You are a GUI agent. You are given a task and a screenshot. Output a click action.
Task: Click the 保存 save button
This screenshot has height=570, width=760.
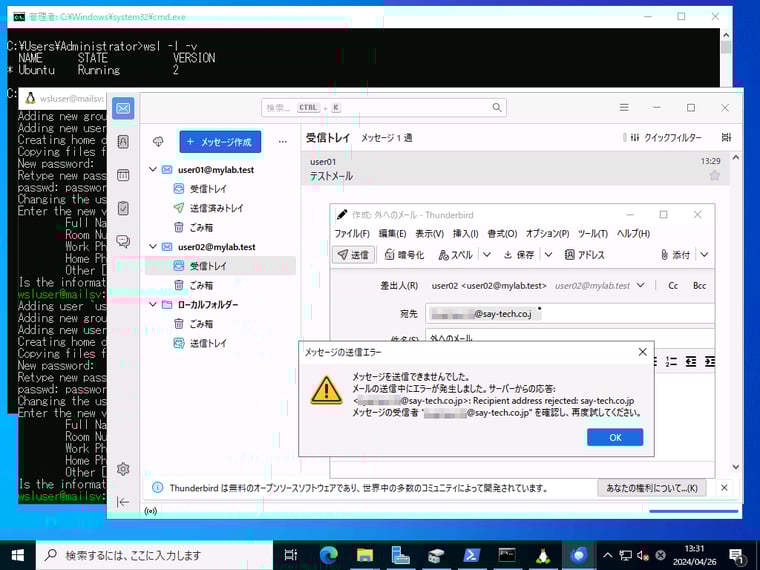[x=519, y=255]
